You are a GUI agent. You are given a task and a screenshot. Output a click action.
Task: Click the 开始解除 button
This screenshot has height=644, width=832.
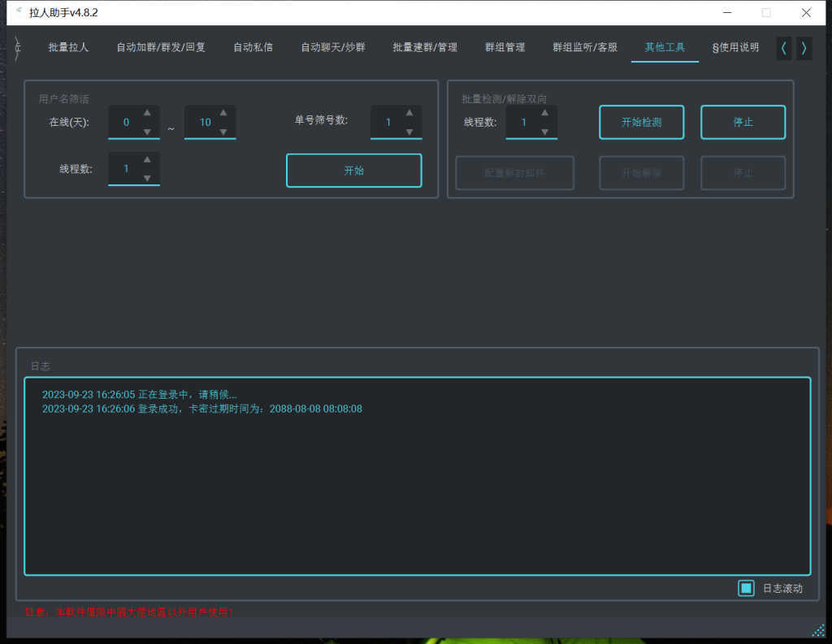point(642,173)
